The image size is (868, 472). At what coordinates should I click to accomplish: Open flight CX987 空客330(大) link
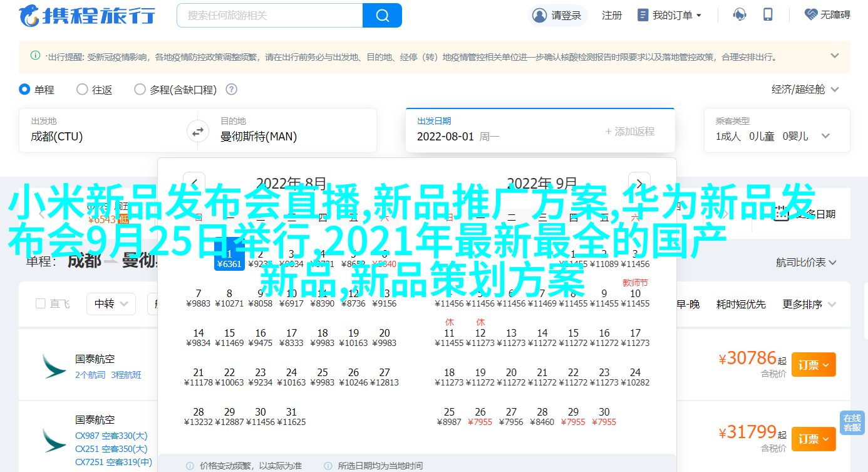[x=111, y=436]
